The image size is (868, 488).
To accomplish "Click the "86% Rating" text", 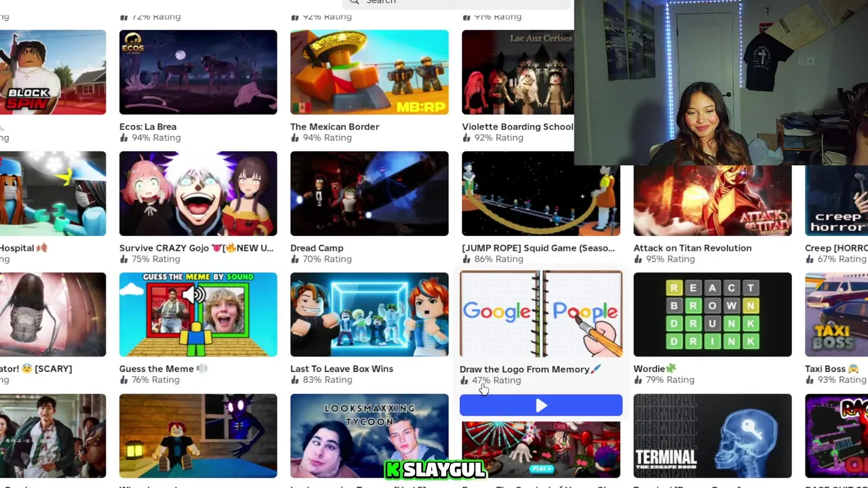I will tap(498, 259).
